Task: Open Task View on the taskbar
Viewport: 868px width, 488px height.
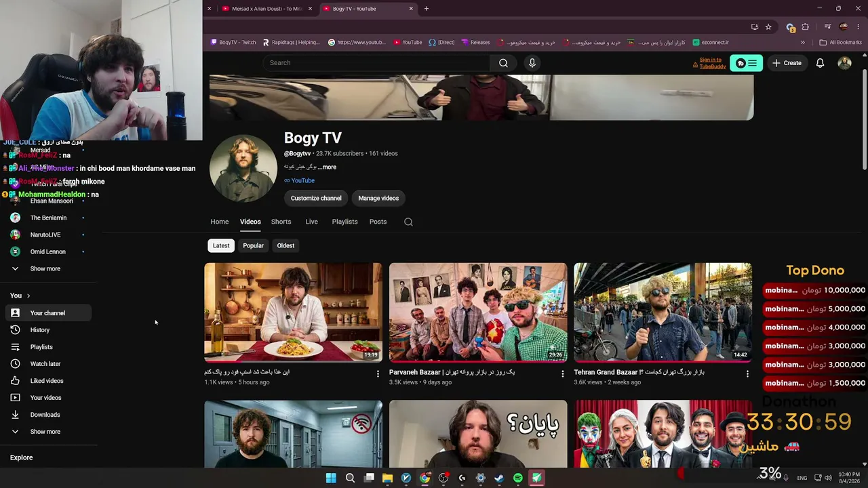Action: (369, 478)
